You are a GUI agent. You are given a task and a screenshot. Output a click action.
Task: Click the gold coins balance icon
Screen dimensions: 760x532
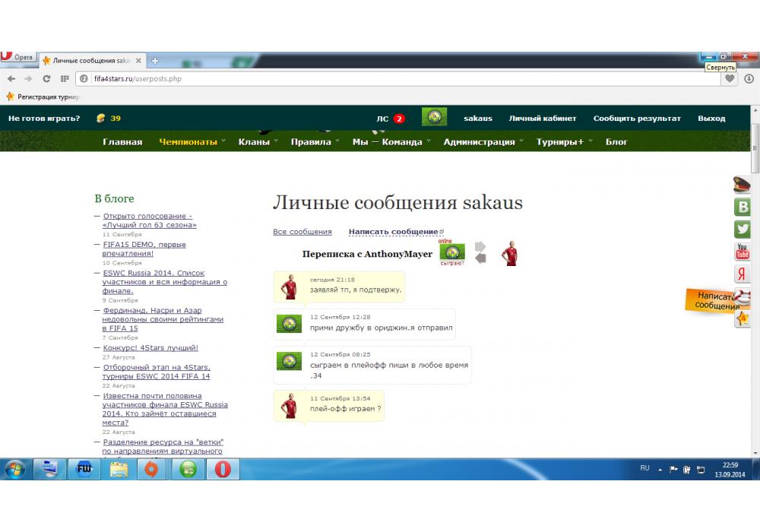(x=100, y=119)
